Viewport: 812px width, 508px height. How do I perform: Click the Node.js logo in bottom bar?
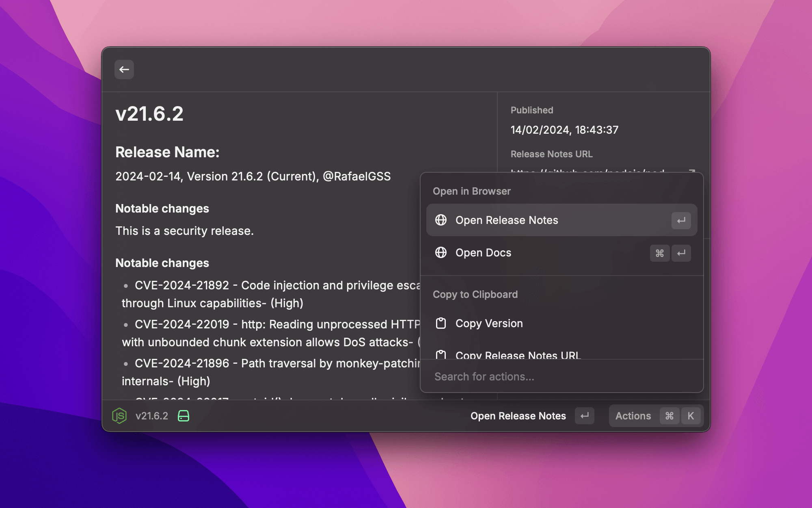pyautogui.click(x=119, y=416)
